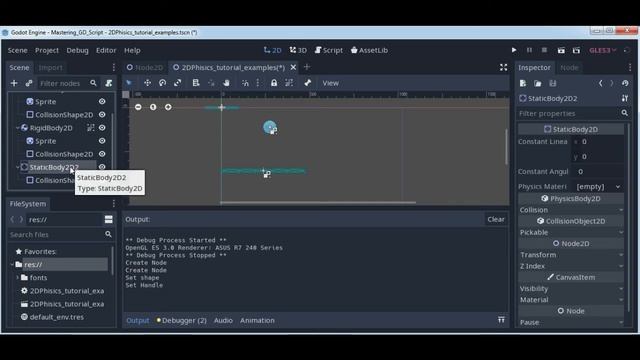
Task: Expand the Output panel icon
Action: click(501, 320)
